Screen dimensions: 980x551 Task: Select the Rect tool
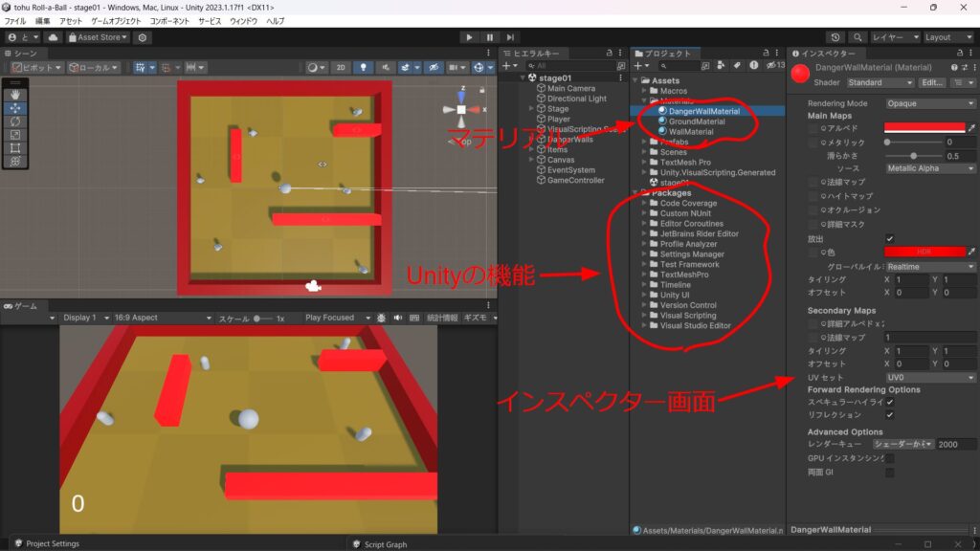pyautogui.click(x=15, y=148)
